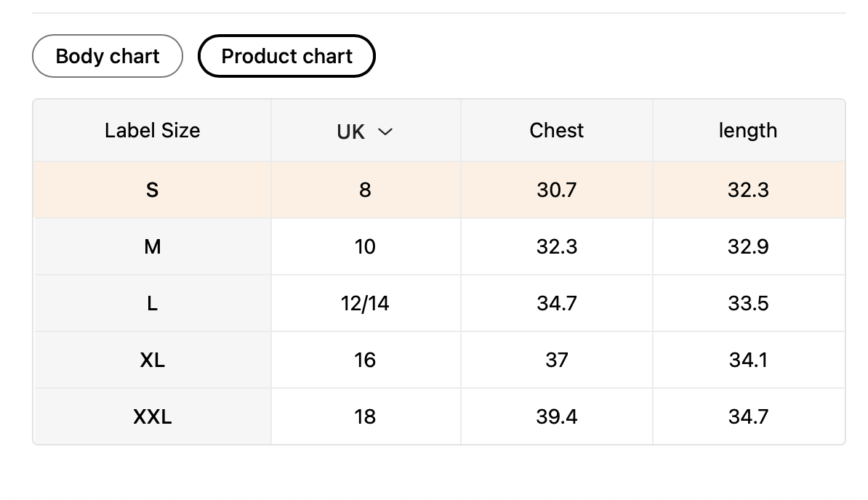Select the XXL label size row
868x500 pixels.
(x=152, y=417)
